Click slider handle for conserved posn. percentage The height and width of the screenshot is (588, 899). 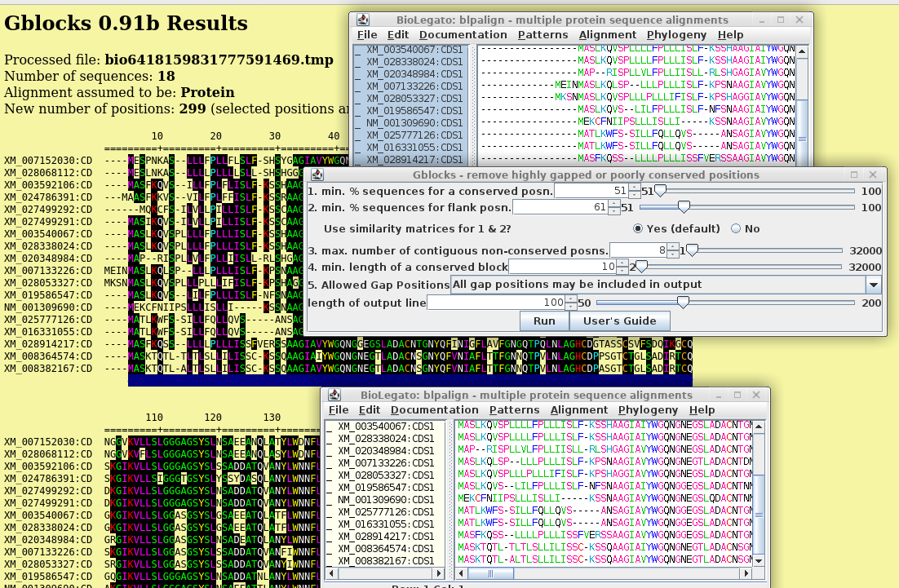661,191
